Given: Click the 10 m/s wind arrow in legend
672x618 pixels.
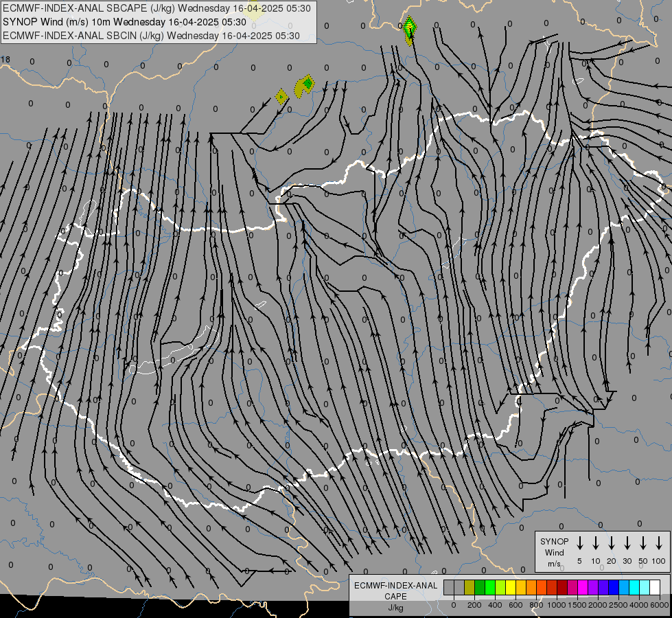Looking at the screenshot, I should pyautogui.click(x=596, y=543).
